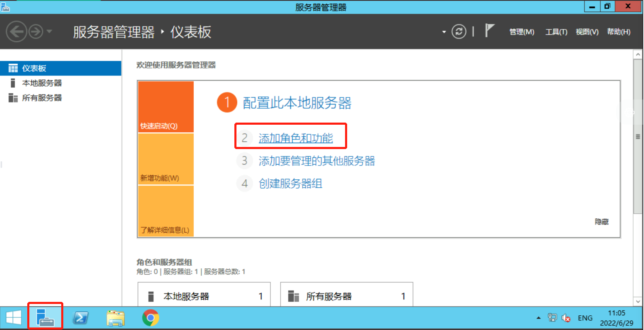
Task: Open the 工具(T) menu
Action: [x=556, y=31]
